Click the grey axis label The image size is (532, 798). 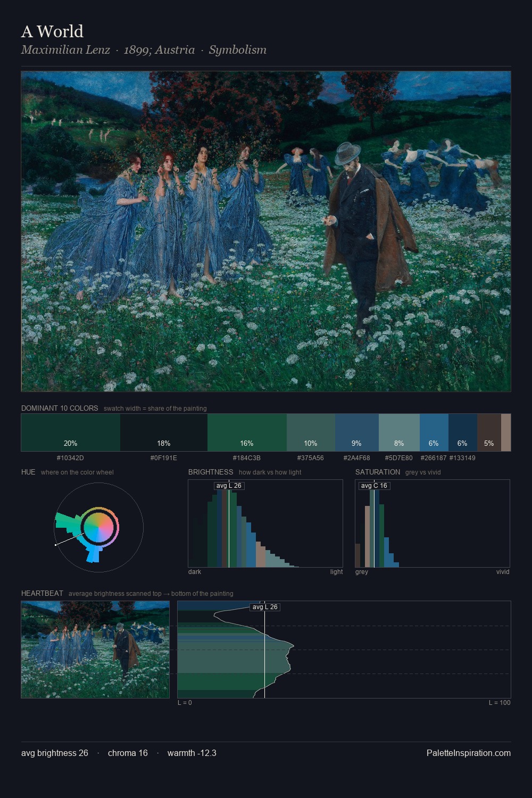point(362,572)
